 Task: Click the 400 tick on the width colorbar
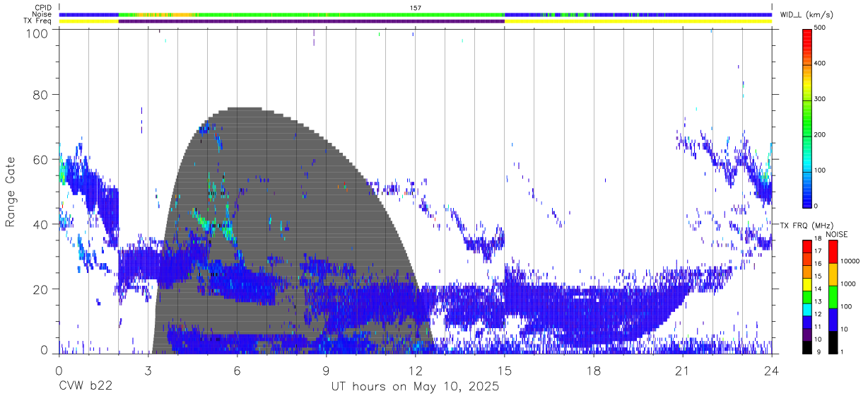821,64
